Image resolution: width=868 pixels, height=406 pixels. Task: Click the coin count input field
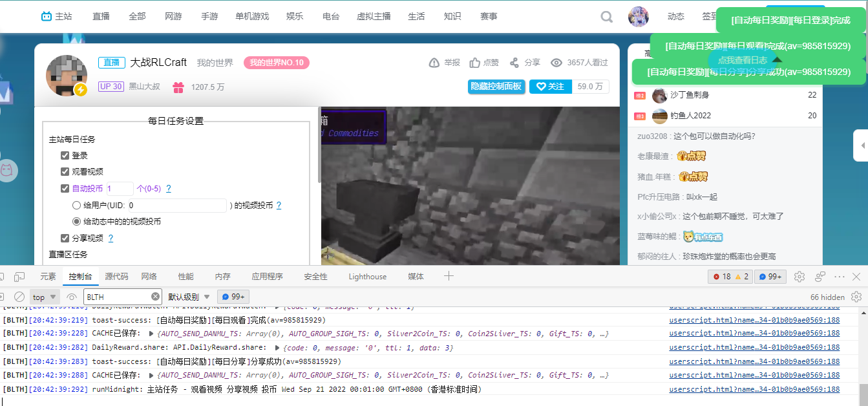[120, 189]
